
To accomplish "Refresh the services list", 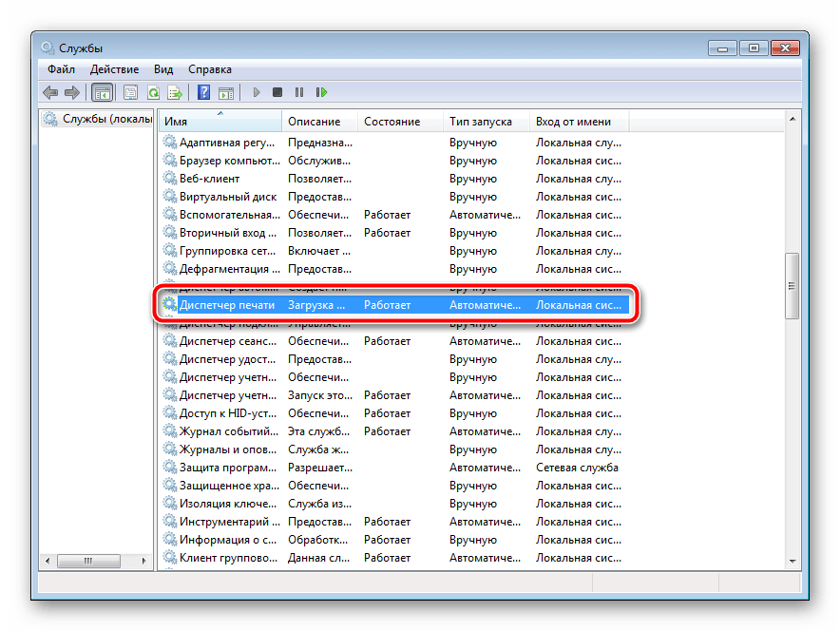I will point(151,92).
